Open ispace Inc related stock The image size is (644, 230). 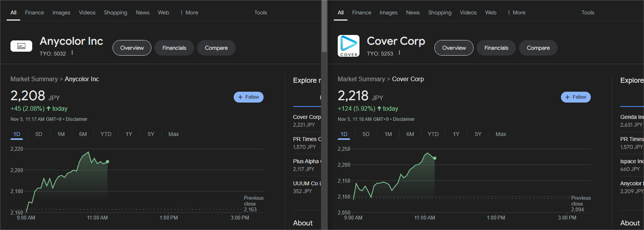tap(632, 165)
